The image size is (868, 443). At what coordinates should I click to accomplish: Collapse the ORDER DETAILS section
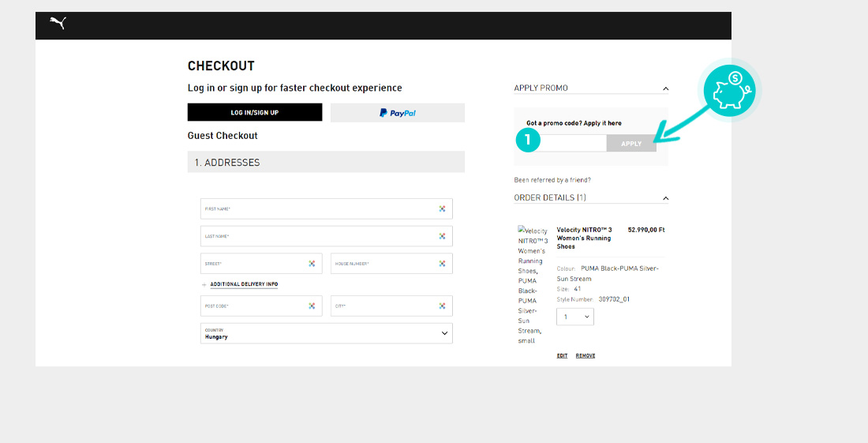pos(665,198)
